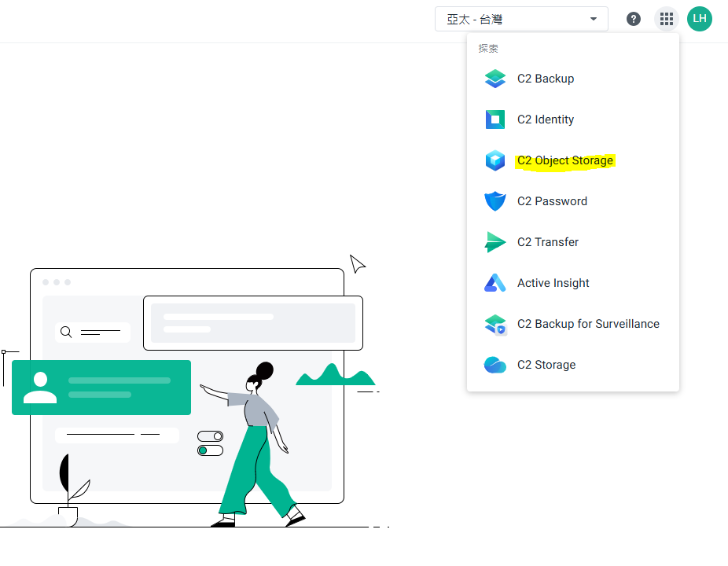Click the illustrated green toggle switch
Viewport: 728px width, 566px height.
(211, 450)
